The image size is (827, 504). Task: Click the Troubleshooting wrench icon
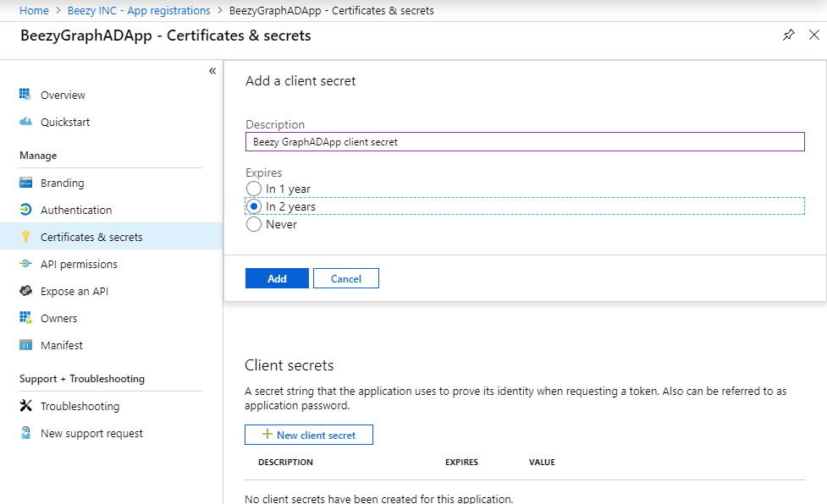(x=25, y=406)
